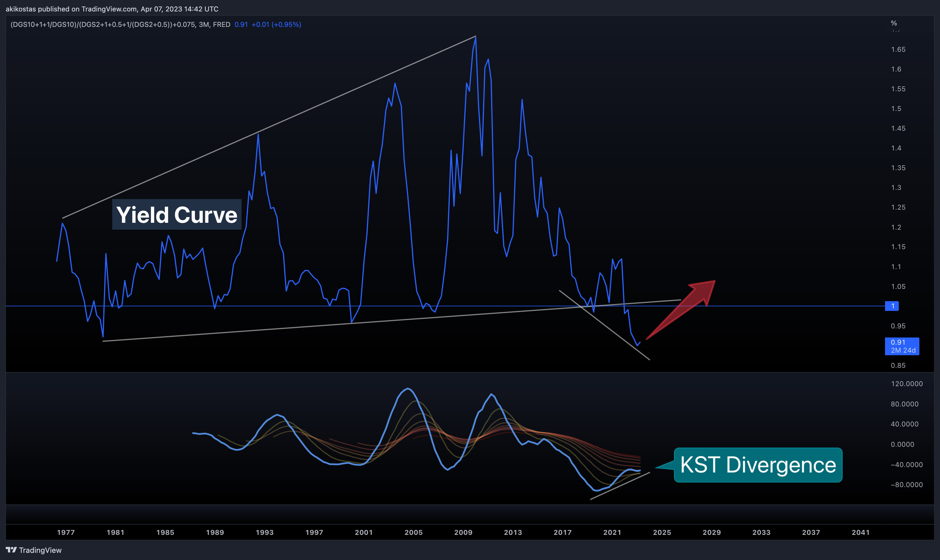
Task: Click the 2017 label on time axis
Action: pos(563,533)
